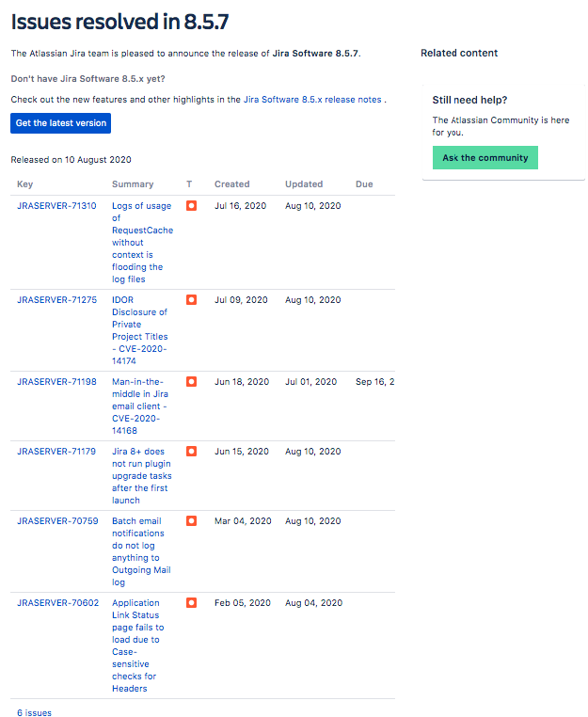The image size is (588, 717).
Task: Click bug type icon for JRASERVER-71275
Action: tap(191, 299)
